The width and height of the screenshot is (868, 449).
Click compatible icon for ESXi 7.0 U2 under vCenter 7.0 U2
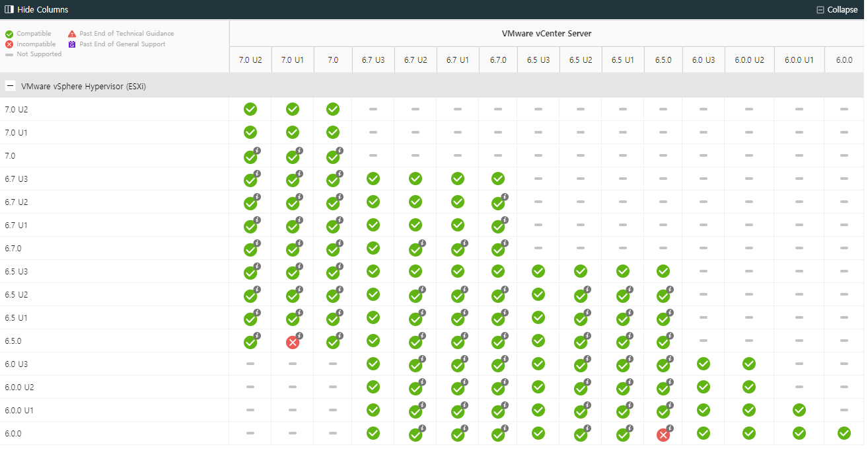coord(250,109)
